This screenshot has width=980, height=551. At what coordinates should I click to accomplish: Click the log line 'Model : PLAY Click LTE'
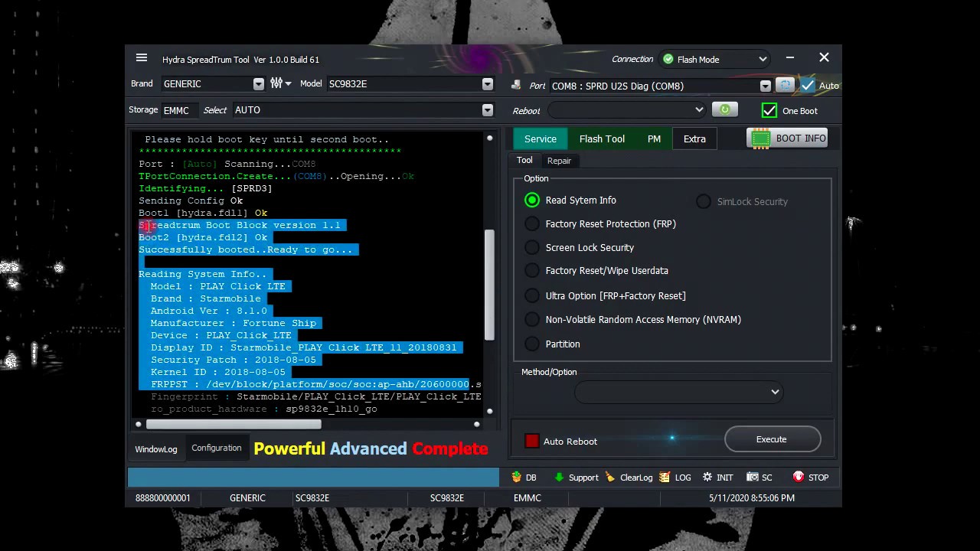coord(217,286)
